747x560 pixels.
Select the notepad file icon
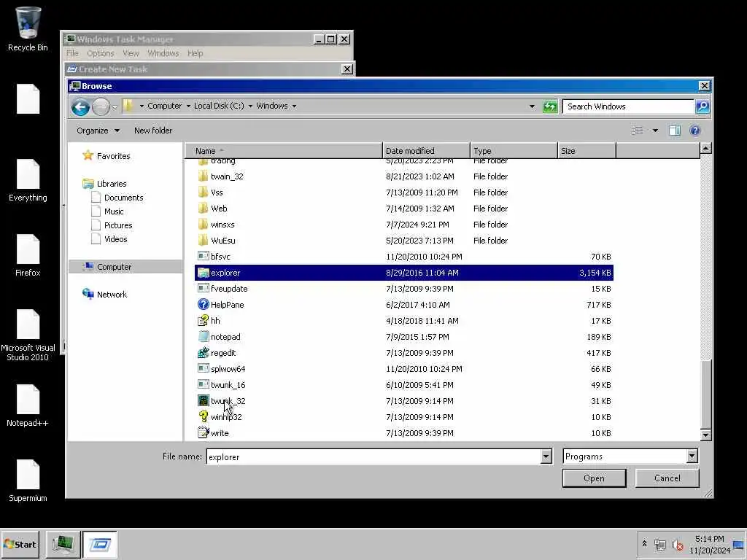pos(204,336)
